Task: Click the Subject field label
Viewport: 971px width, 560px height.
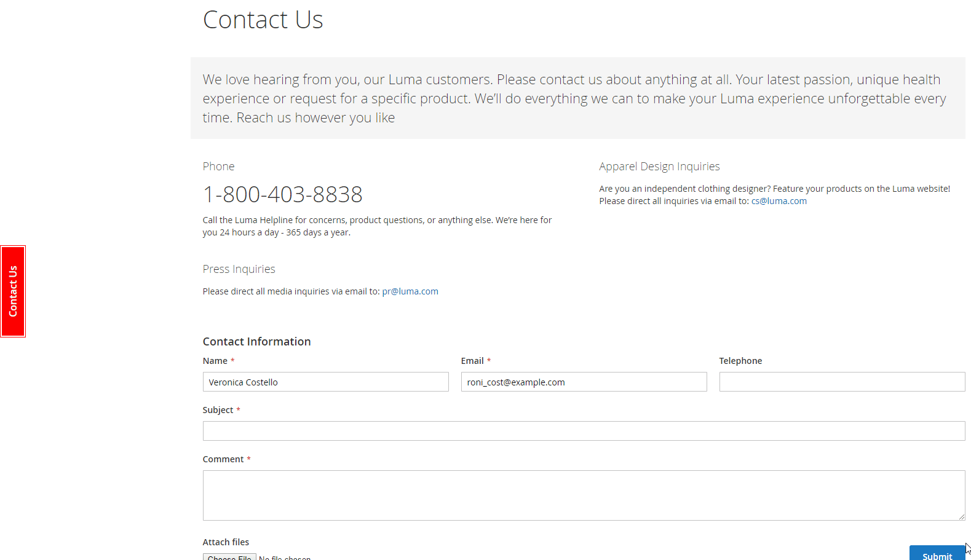Action: tap(218, 410)
